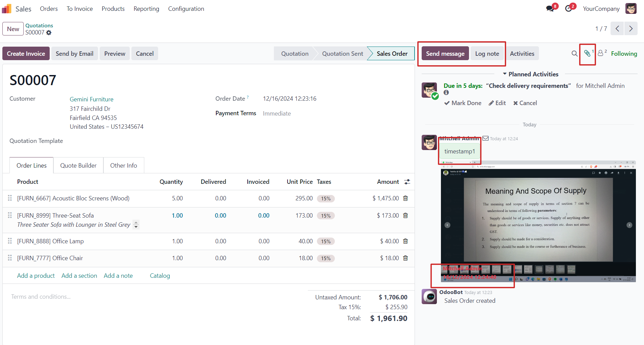Open the Reporting menu
This screenshot has height=345, width=644.
pos(146,9)
